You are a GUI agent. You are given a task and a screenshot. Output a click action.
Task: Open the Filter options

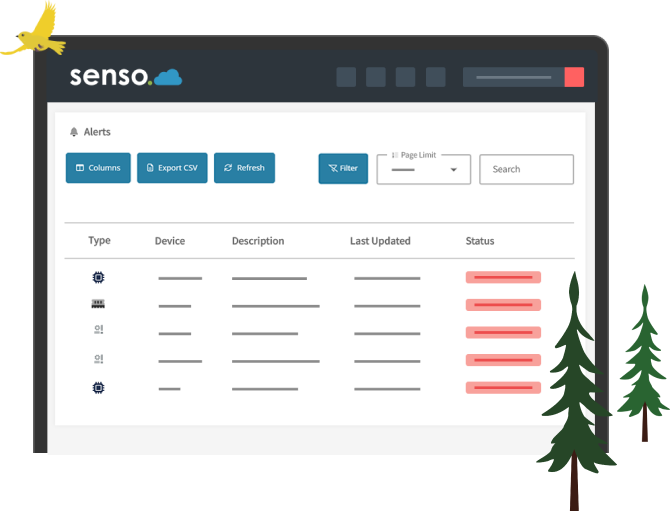(x=343, y=168)
